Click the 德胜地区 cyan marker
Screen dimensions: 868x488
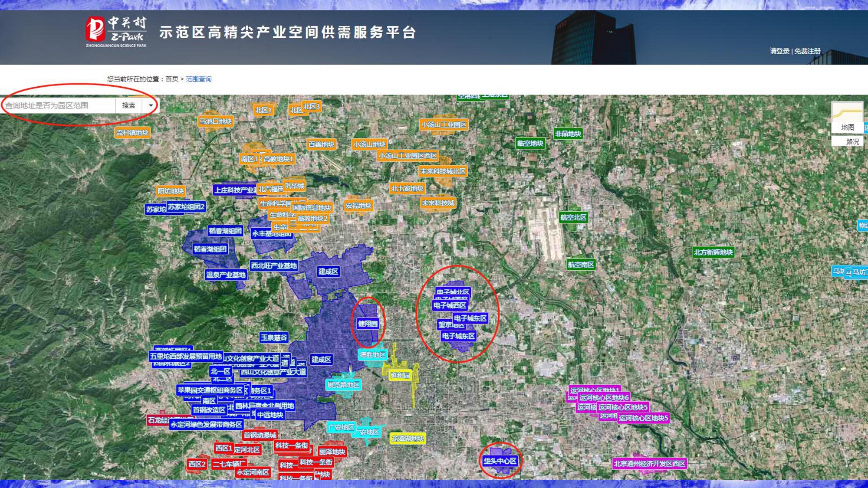click(x=372, y=355)
